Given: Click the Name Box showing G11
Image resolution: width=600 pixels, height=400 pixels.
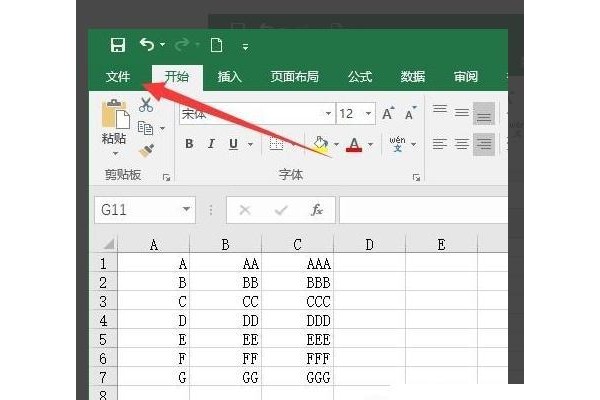Looking at the screenshot, I should coord(145,210).
